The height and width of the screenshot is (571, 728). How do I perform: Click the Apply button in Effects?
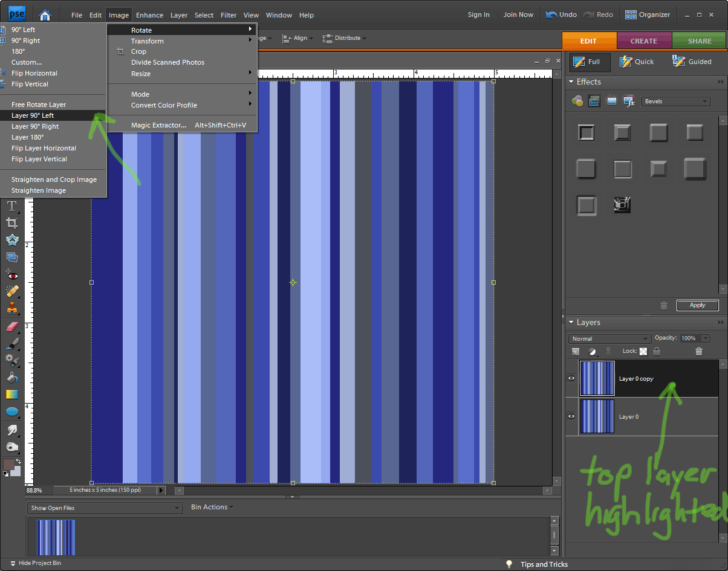[x=697, y=305]
